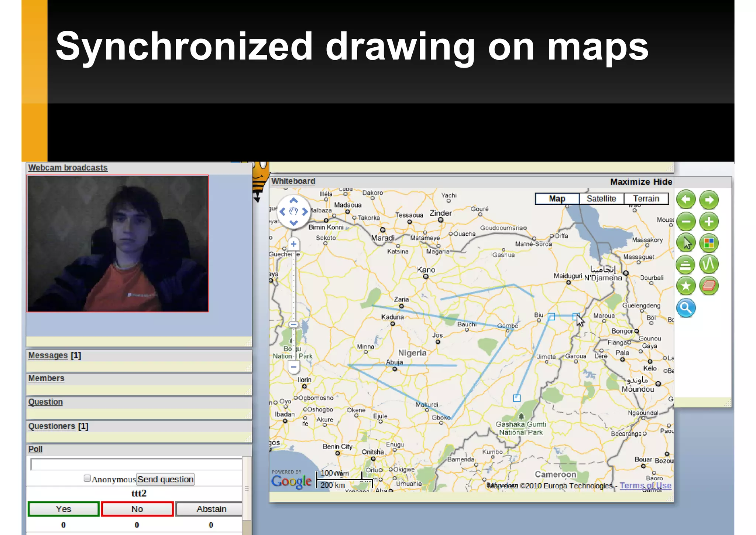Viewport: 756px width, 535px height.
Task: Select the pointer cursor tool
Action: coord(686,243)
